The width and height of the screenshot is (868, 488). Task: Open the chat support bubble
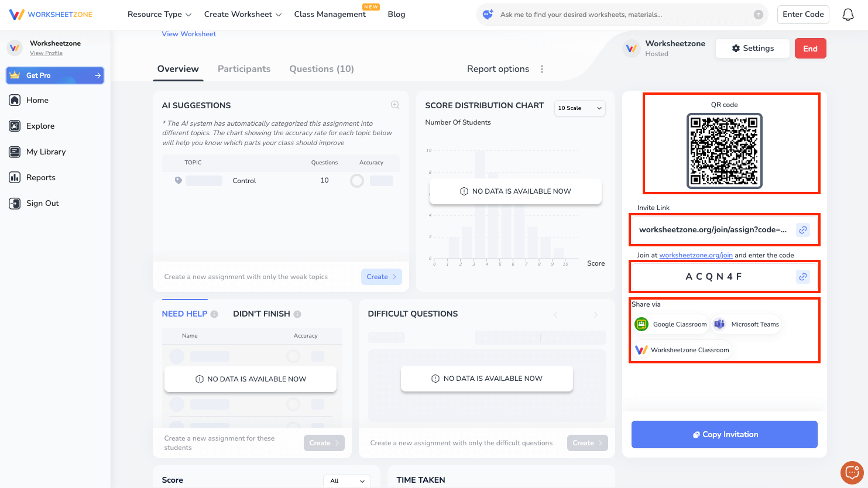click(852, 472)
